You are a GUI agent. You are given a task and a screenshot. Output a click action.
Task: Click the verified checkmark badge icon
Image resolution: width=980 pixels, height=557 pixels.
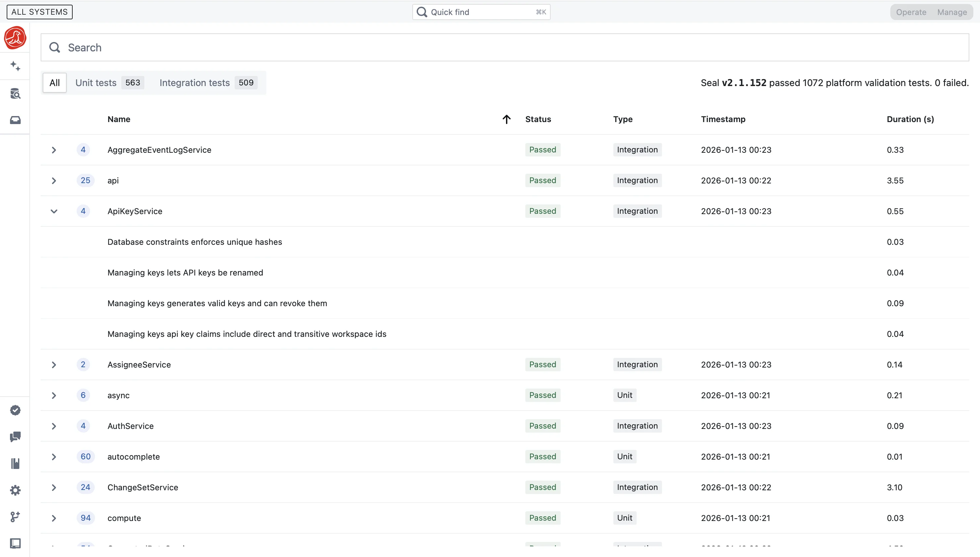click(x=15, y=410)
